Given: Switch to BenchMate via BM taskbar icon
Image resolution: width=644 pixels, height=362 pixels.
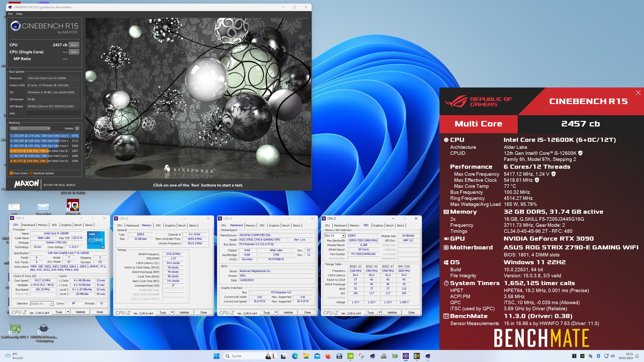Looking at the screenshot, I should point(417,356).
